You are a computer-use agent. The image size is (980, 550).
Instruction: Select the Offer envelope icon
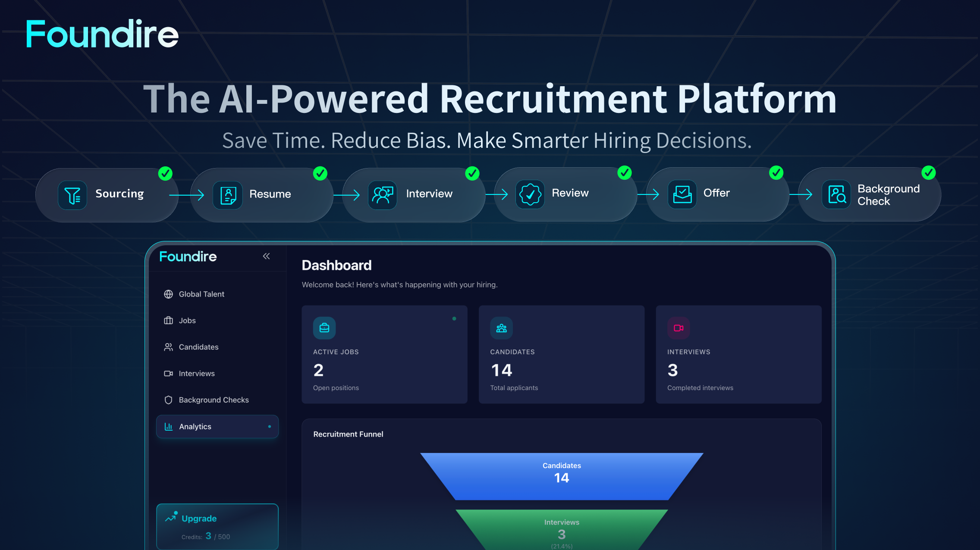(682, 194)
